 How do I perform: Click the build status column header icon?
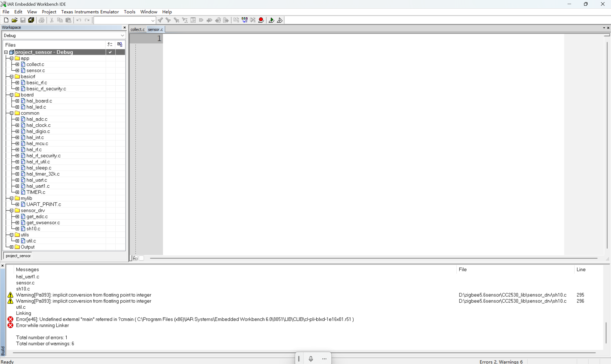tap(120, 44)
